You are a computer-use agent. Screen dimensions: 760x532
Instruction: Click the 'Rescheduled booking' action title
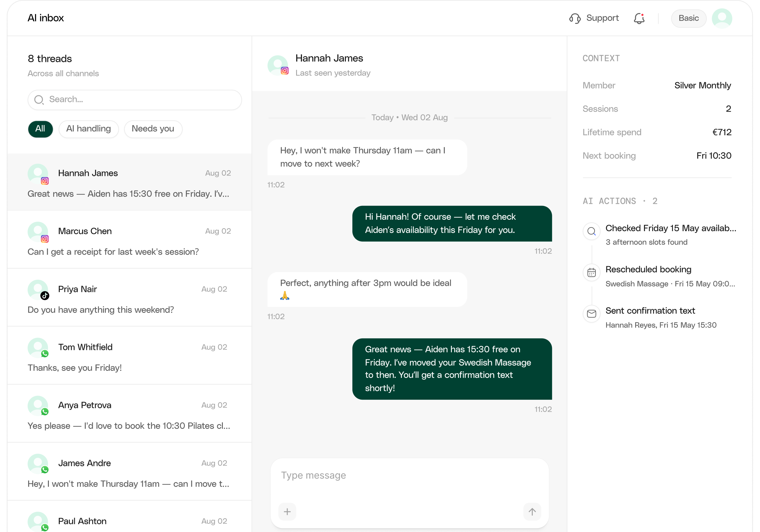[648, 269]
